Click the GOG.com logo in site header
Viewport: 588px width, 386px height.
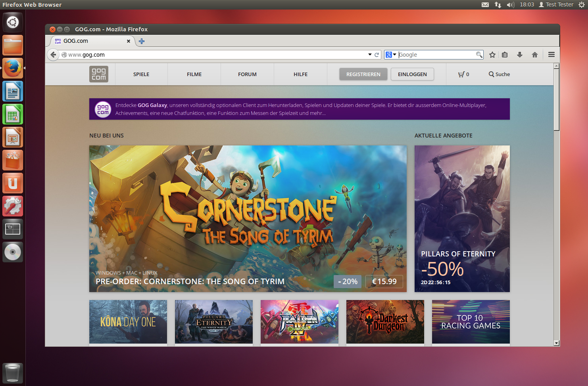(x=99, y=74)
